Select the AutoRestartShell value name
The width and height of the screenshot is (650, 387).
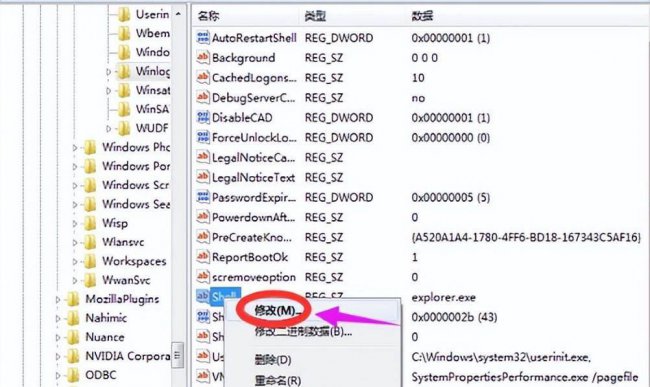pos(254,38)
